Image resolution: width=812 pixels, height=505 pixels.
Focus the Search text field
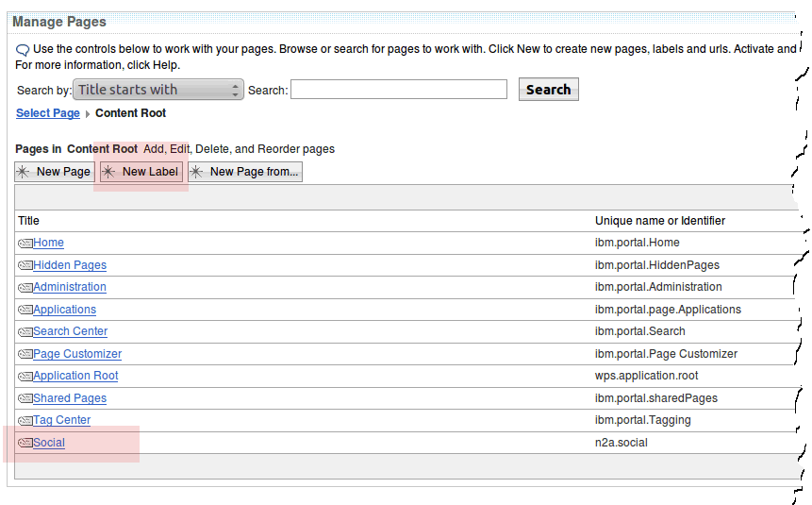[399, 89]
